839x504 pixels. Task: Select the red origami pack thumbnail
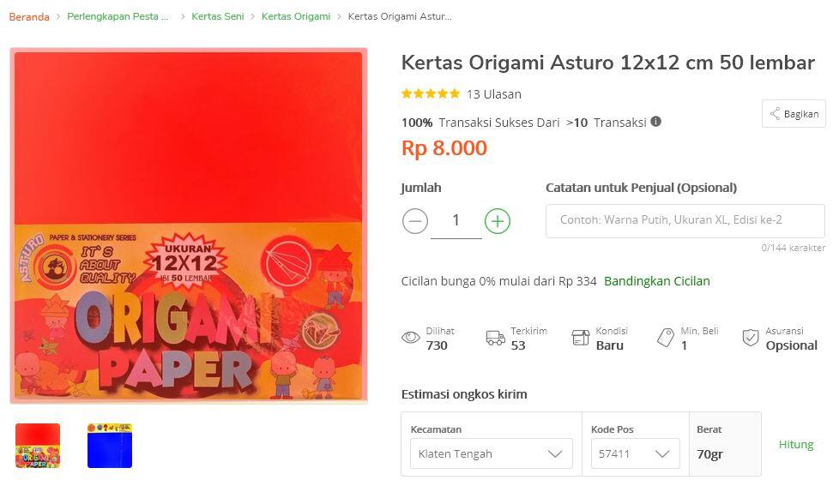click(38, 445)
